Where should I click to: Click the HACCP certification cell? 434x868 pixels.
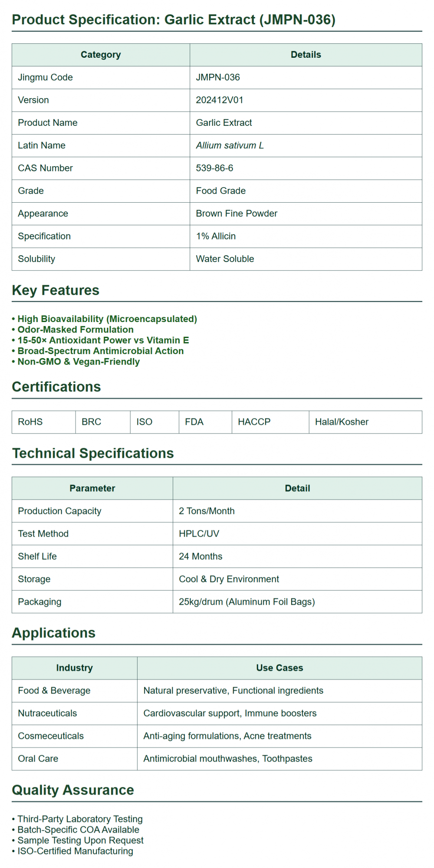pos(254,422)
